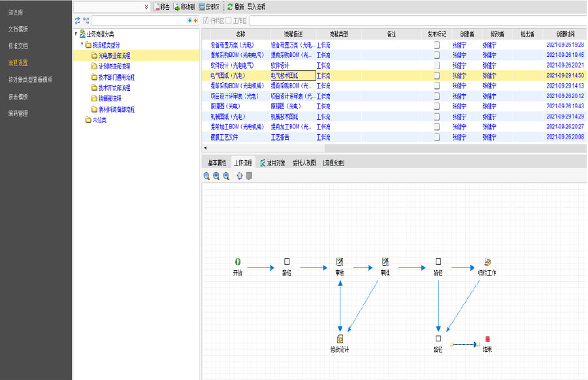Open the 适用对象 tab
Screen dimensions: 588x380
coord(271,163)
